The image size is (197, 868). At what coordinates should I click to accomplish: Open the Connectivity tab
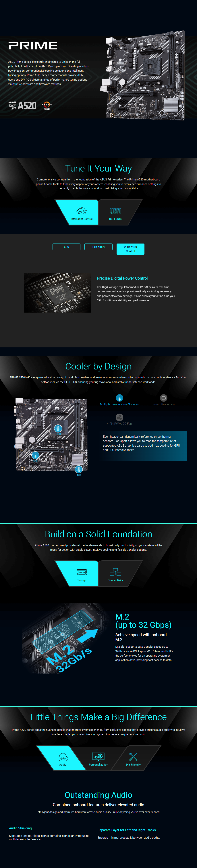coord(115,573)
